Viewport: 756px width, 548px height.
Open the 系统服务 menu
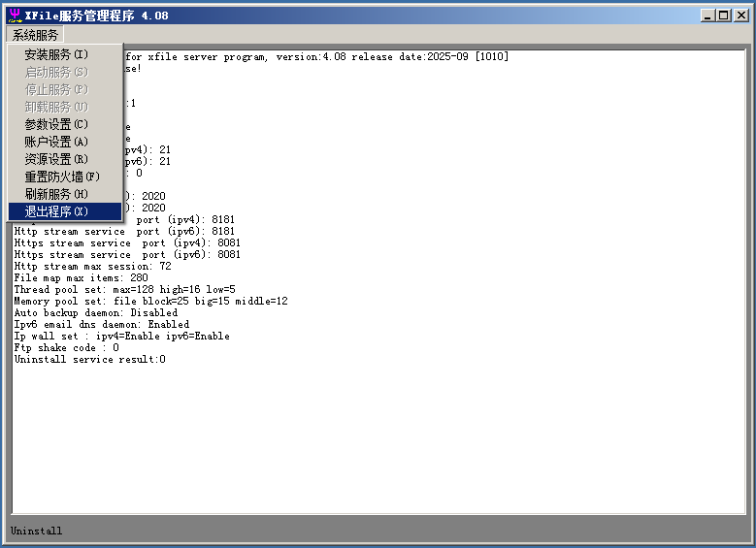click(36, 35)
